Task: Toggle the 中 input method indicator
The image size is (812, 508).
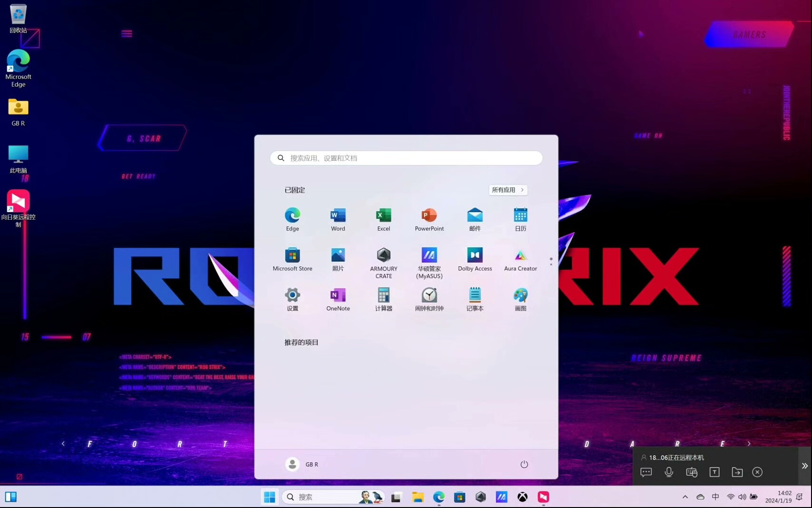Action: pos(715,497)
